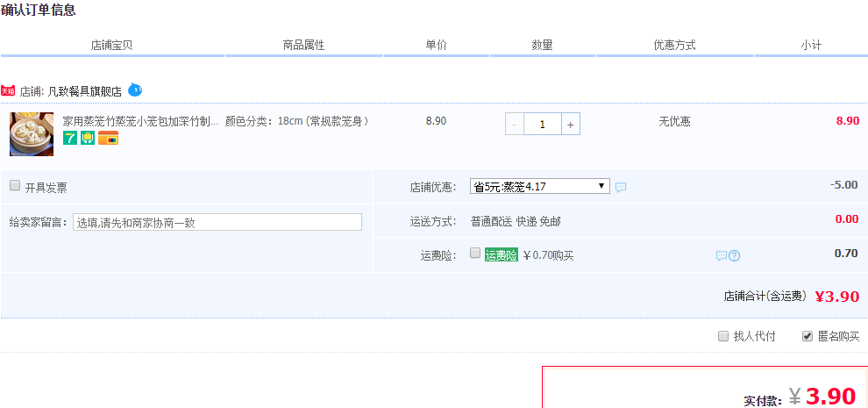Image resolution: width=868 pixels, height=408 pixels.
Task: Click the 无优惠 discount text
Action: click(674, 121)
